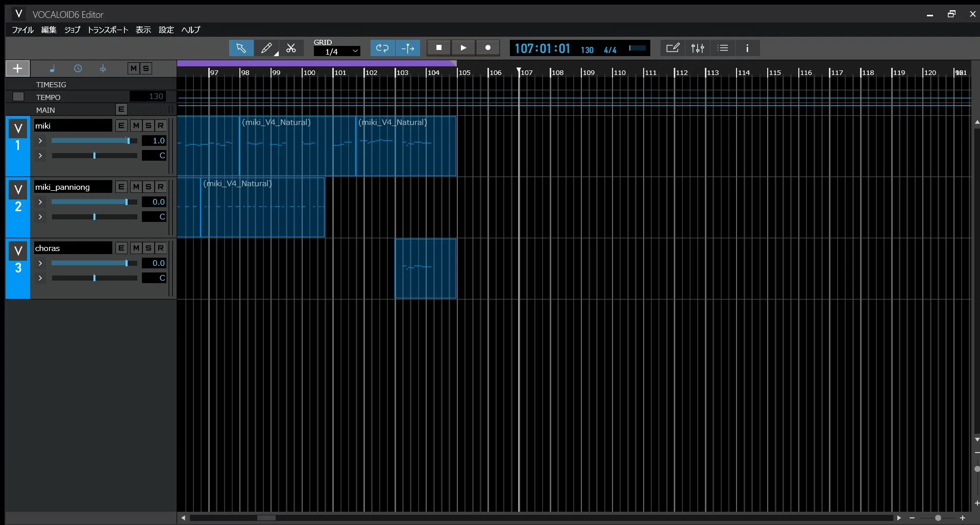Click the horizontal timeline scrollbar thumb
The height and width of the screenshot is (525, 980).
pyautogui.click(x=266, y=518)
